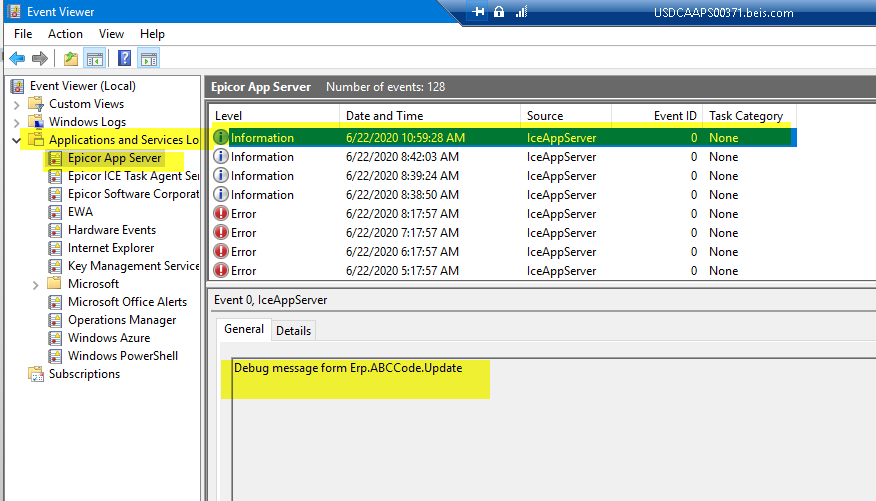Switch to the General tab
This screenshot has height=501, width=876.
[x=244, y=329]
